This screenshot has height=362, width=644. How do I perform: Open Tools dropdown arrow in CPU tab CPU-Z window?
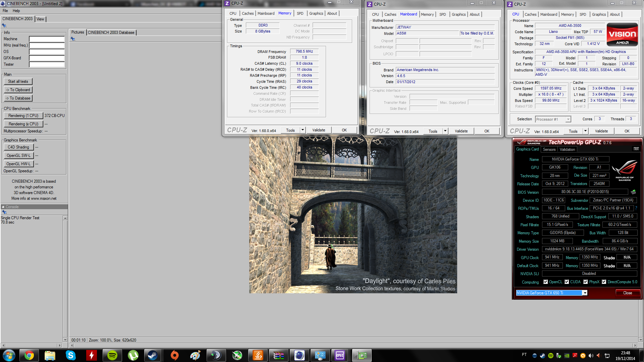coord(585,131)
